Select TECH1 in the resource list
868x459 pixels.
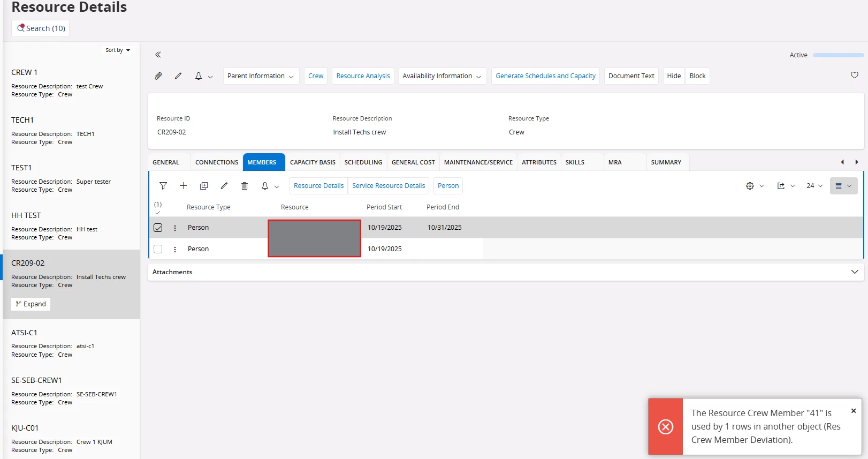coord(71,131)
